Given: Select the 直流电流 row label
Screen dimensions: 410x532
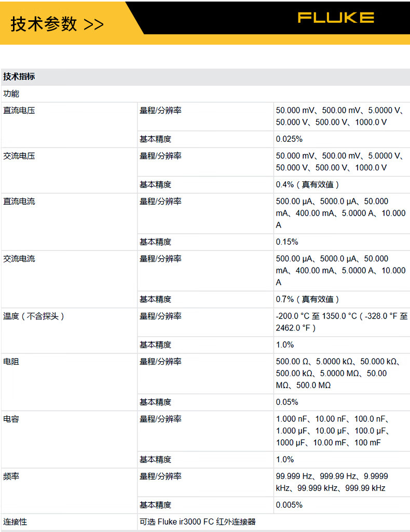Looking at the screenshot, I should (x=19, y=201).
